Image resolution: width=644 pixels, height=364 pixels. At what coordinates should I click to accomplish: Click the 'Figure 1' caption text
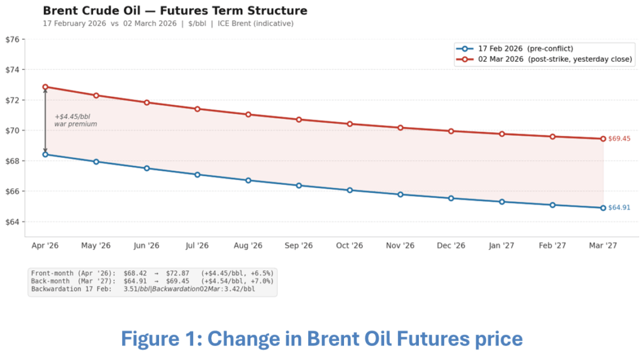(321, 339)
